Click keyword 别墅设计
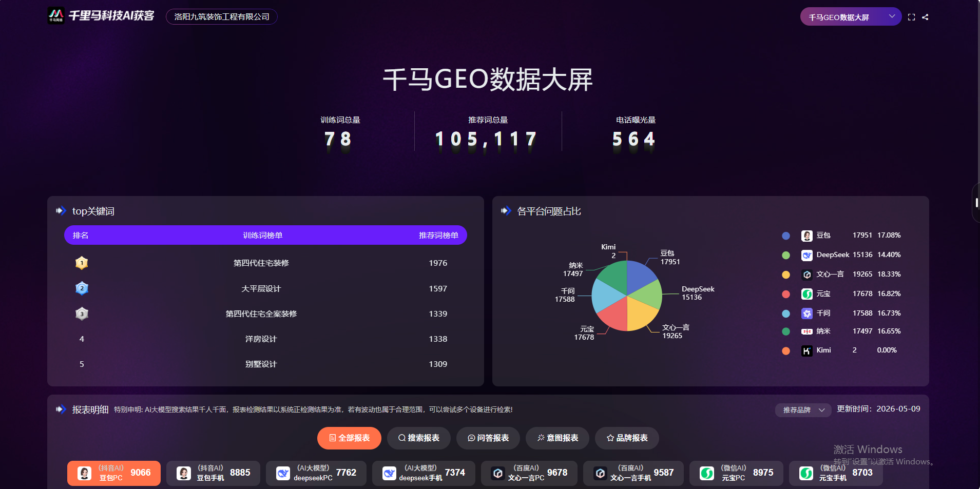Image resolution: width=980 pixels, height=489 pixels. [x=261, y=364]
